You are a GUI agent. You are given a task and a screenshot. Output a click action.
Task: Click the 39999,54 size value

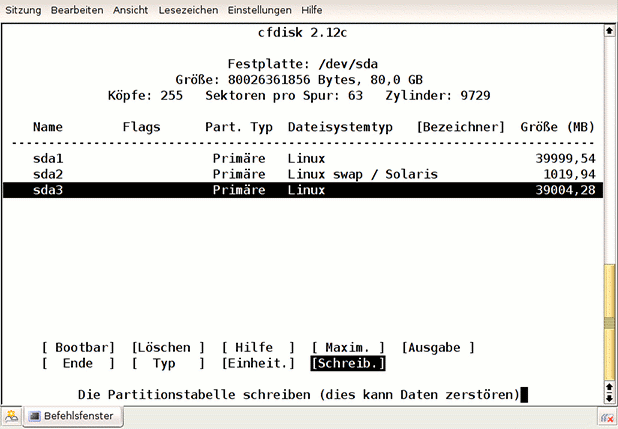[x=565, y=159]
